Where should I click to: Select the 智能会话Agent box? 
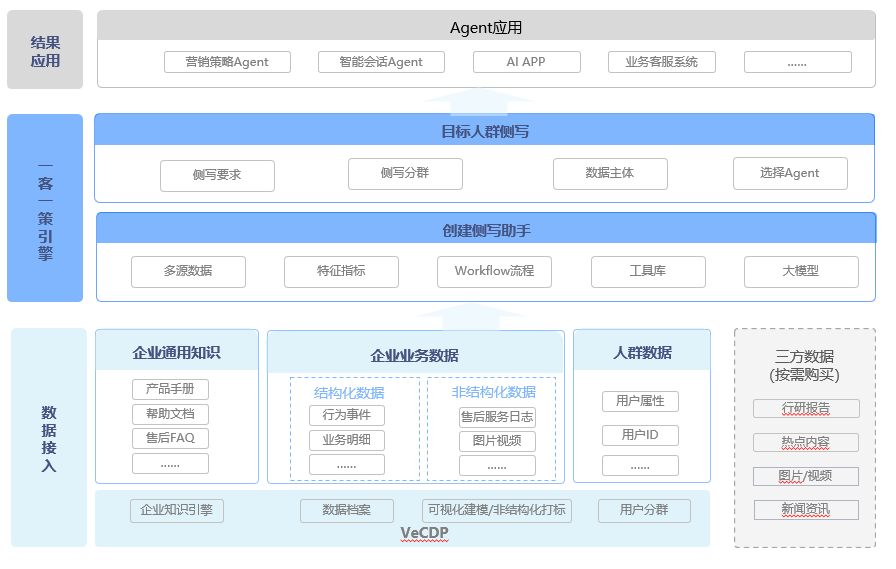[381, 62]
